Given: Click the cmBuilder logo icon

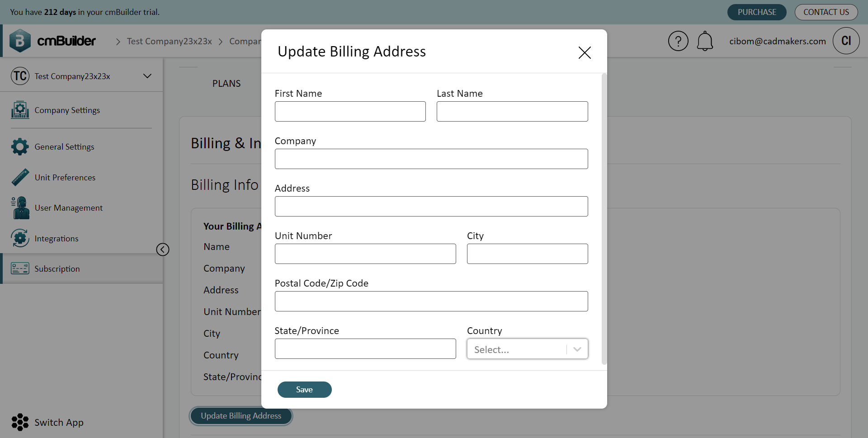Looking at the screenshot, I should [20, 41].
